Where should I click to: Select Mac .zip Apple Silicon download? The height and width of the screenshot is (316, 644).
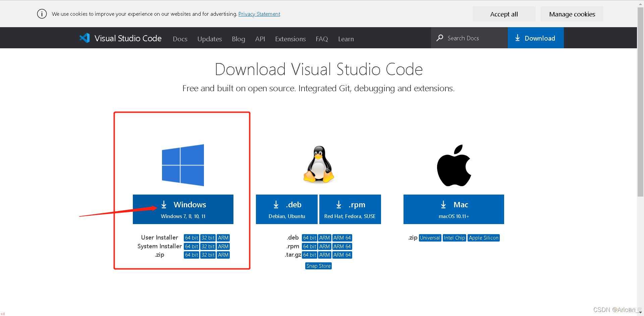coord(484,238)
